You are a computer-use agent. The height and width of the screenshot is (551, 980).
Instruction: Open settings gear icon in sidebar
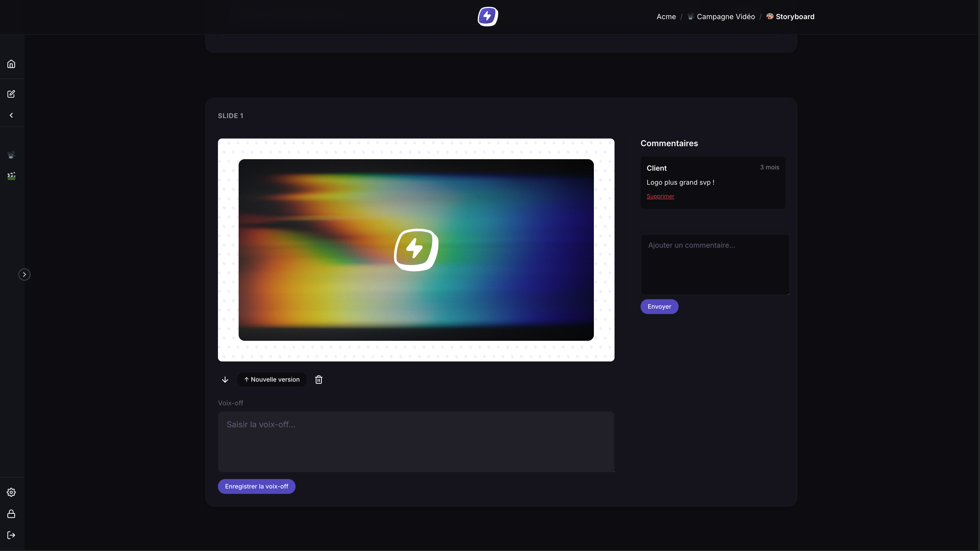click(x=11, y=492)
